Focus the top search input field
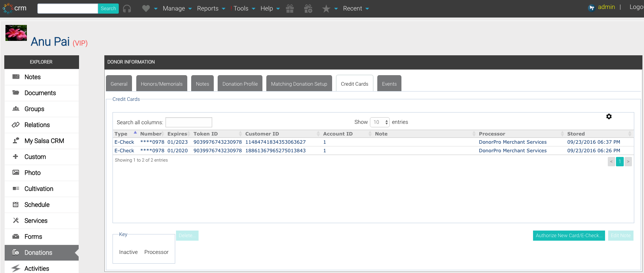Image resolution: width=644 pixels, height=273 pixels. [68, 9]
